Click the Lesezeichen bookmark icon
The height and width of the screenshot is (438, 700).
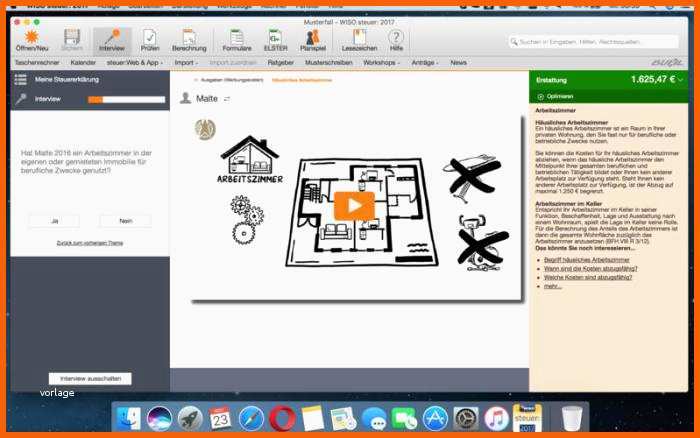pyautogui.click(x=359, y=40)
